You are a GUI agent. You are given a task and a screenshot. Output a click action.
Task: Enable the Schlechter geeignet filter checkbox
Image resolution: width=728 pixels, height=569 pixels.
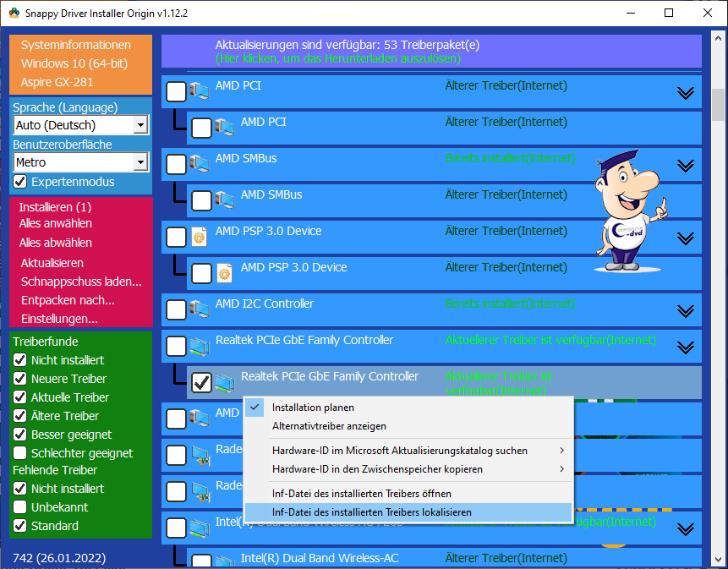click(20, 453)
